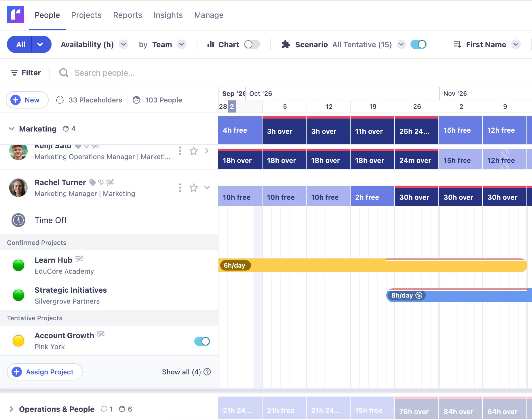Viewport: 532px width, 419px height.
Task: Click the tag icon beside Rachel Turner's name
Action: [93, 182]
